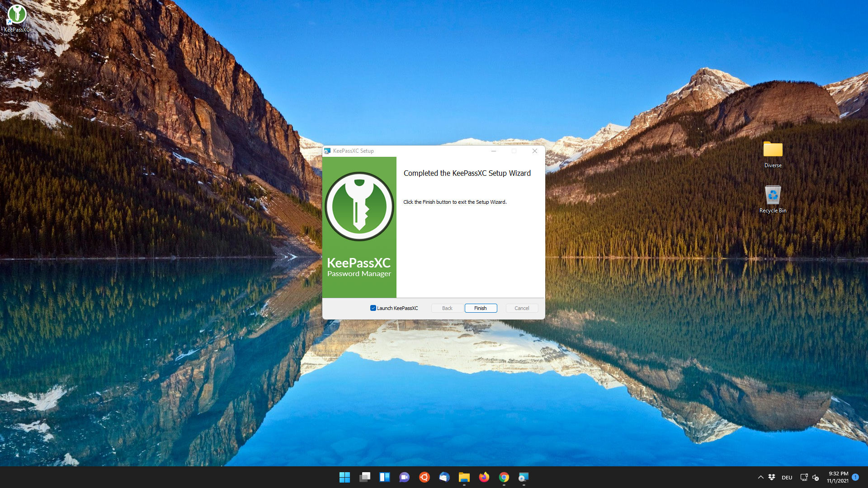Uncheck the Launch KeePassXC checkbox
This screenshot has width=868, height=488.
pos(373,308)
